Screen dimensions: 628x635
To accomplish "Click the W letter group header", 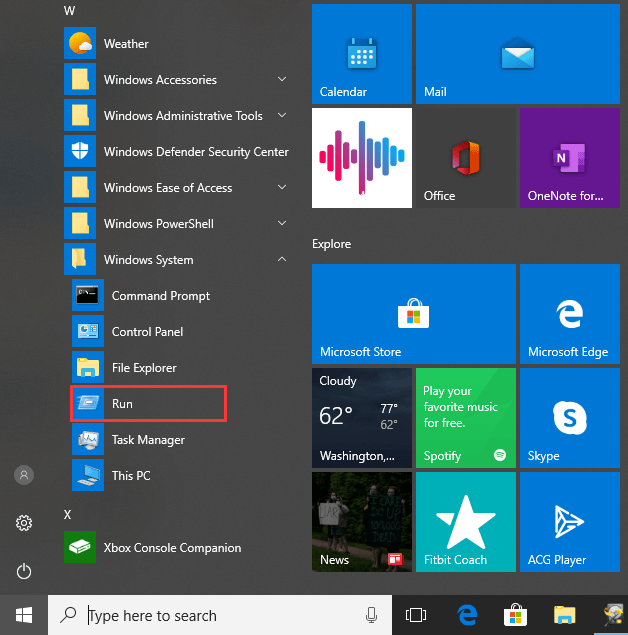I will click(69, 11).
